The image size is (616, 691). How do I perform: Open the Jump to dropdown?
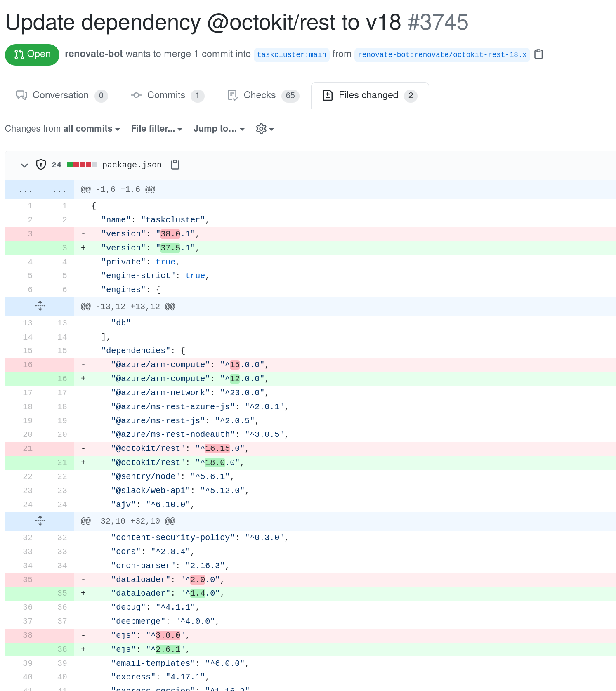(219, 129)
